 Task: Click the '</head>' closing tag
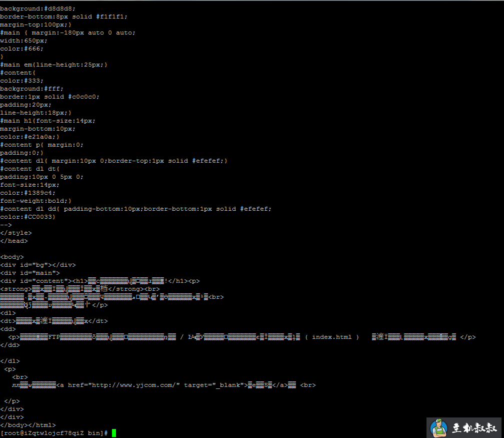(14, 241)
